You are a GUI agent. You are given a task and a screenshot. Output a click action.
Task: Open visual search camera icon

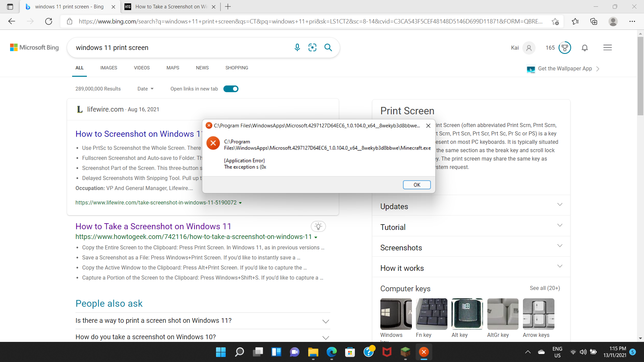[312, 48]
